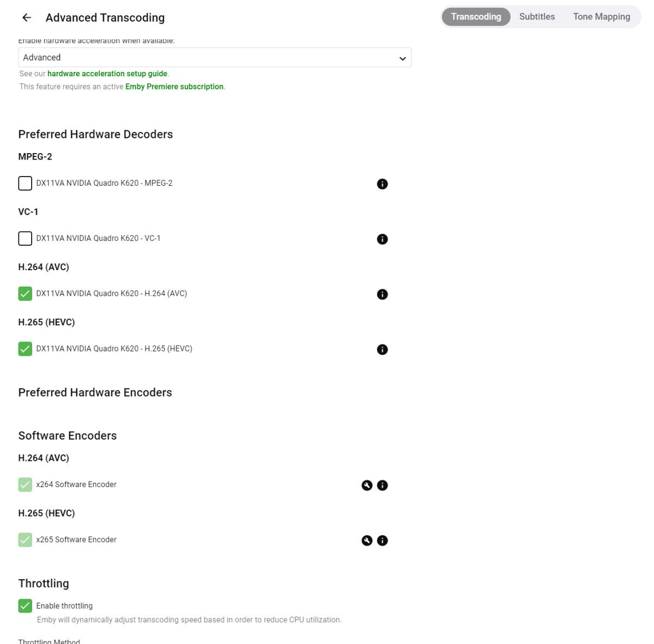Image resolution: width=654 pixels, height=644 pixels.
Task: Enable the DX11VA VC-1 decoder checkbox
Action: (25, 239)
